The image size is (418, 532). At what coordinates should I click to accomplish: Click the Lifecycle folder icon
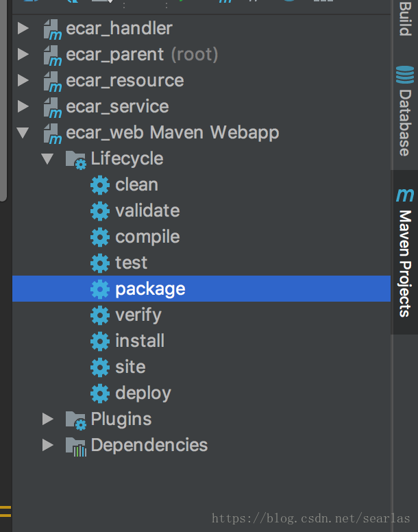click(75, 160)
